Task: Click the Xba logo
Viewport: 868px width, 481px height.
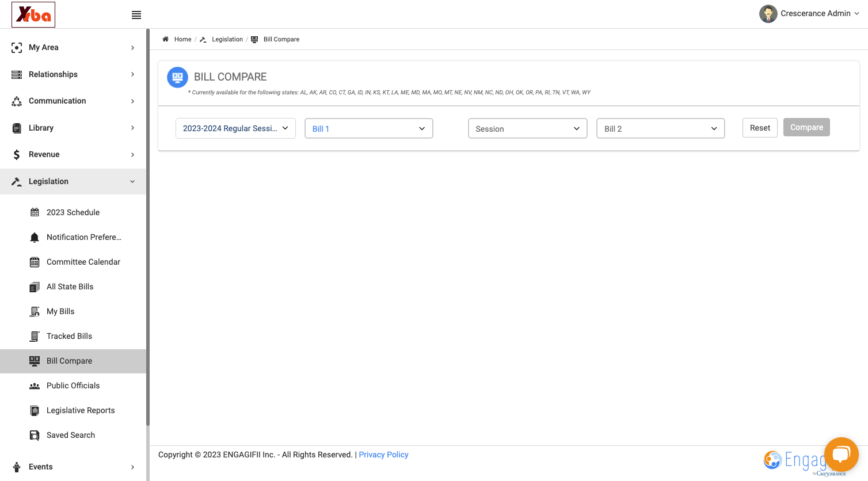Action: click(x=33, y=14)
